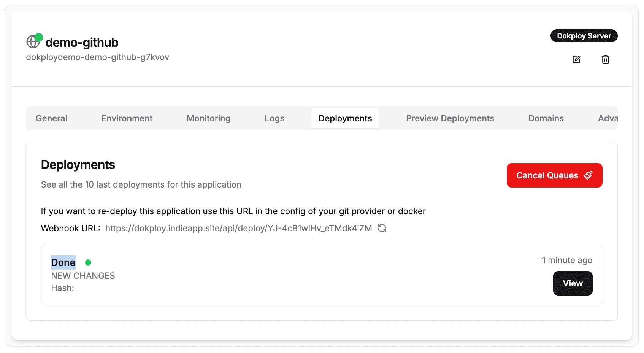The image size is (644, 353).
Task: Click View to see deployment details
Action: [572, 283]
